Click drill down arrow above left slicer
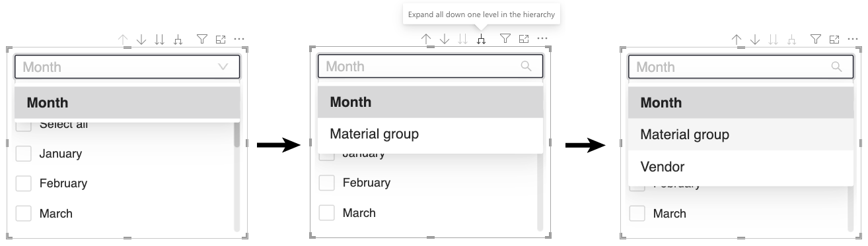 (x=141, y=40)
